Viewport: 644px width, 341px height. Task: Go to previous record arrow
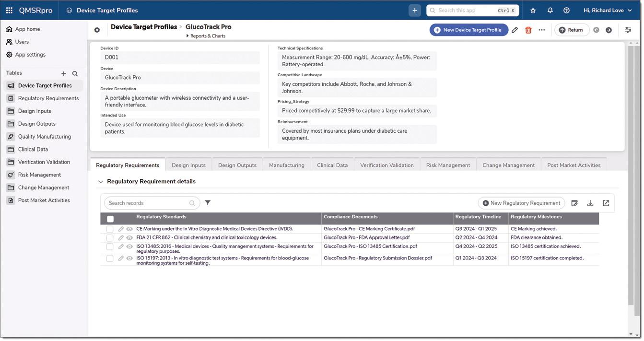tap(596, 30)
